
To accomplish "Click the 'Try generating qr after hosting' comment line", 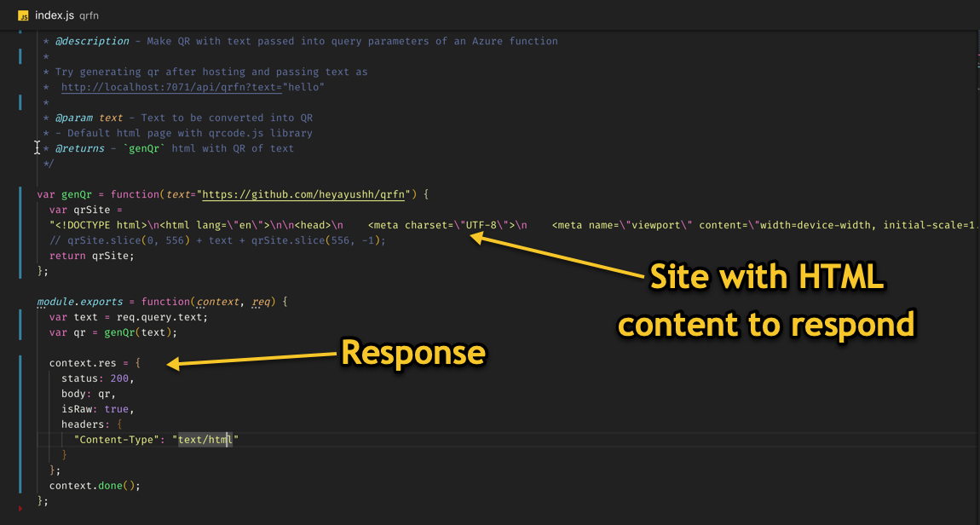I will [205, 72].
